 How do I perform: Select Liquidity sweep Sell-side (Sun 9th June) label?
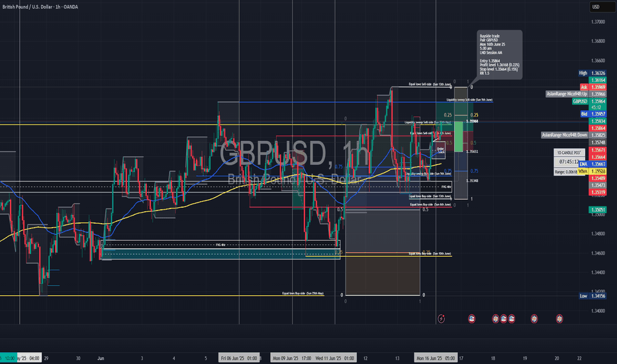click(x=469, y=100)
